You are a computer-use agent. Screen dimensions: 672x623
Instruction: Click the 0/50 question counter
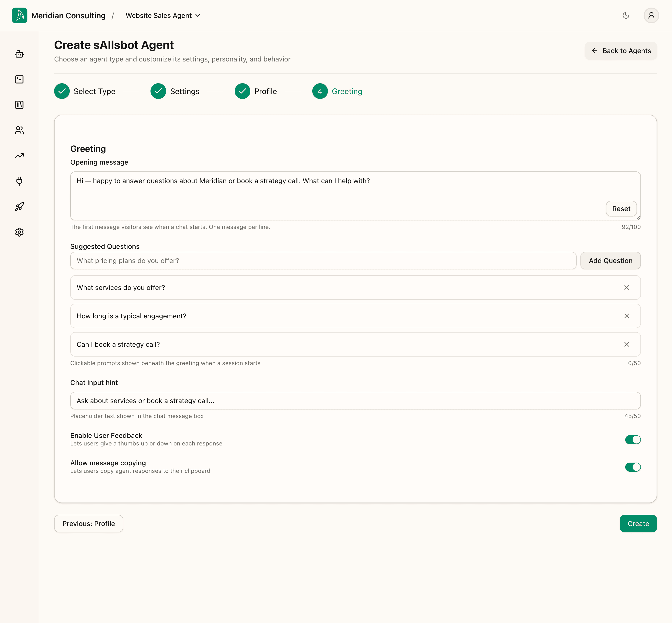[634, 363]
